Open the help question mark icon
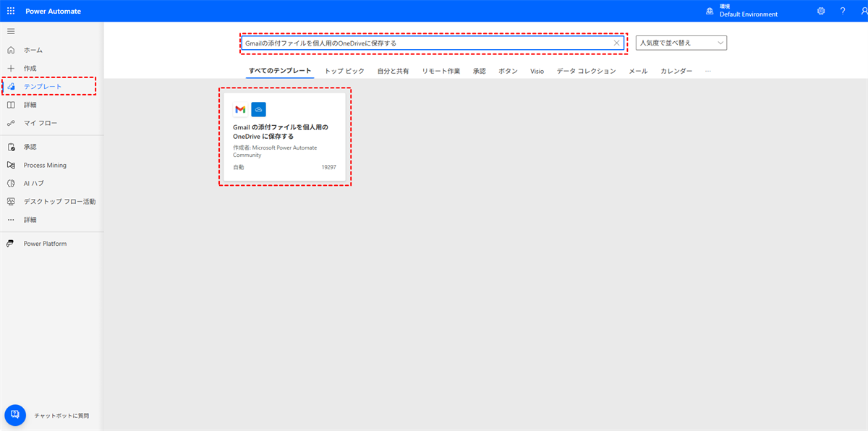 click(843, 12)
